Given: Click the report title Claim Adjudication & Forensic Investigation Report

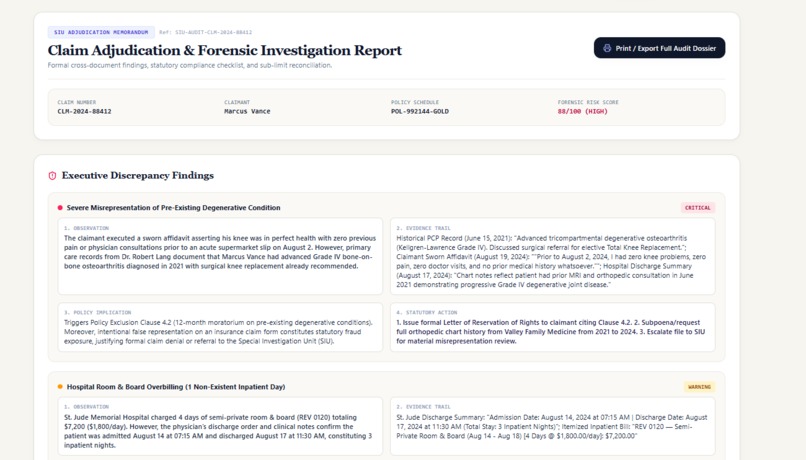Looking at the screenshot, I should [x=225, y=50].
